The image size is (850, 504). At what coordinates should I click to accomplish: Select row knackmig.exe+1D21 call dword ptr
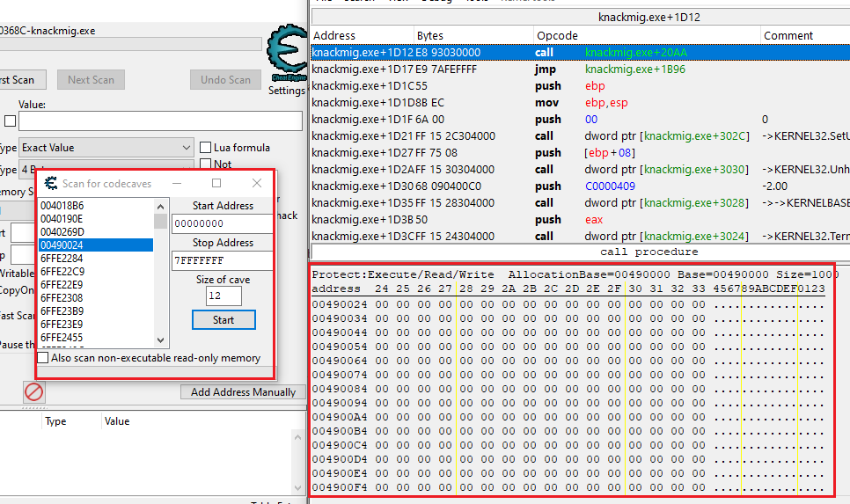click(x=581, y=136)
